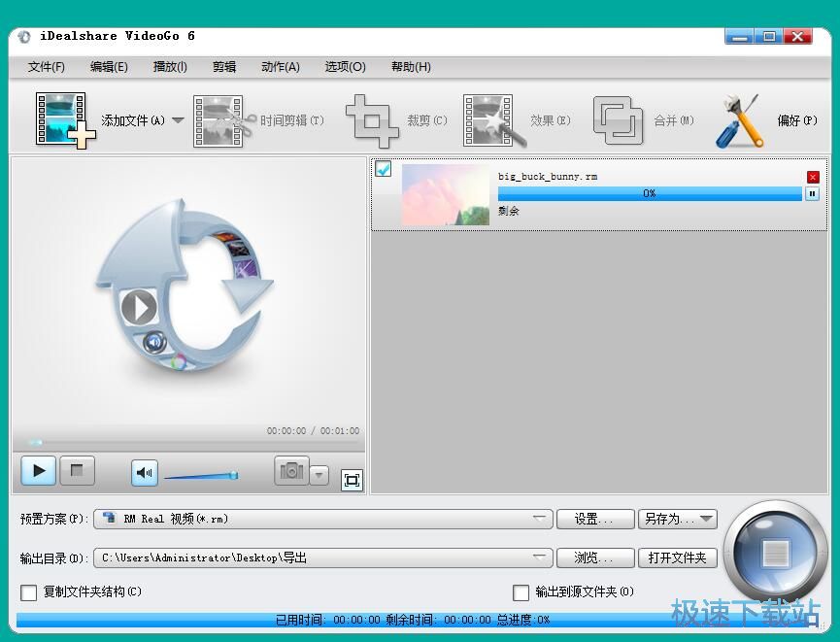Click the 设置... settings button
The width and height of the screenshot is (840, 642).
point(595,519)
